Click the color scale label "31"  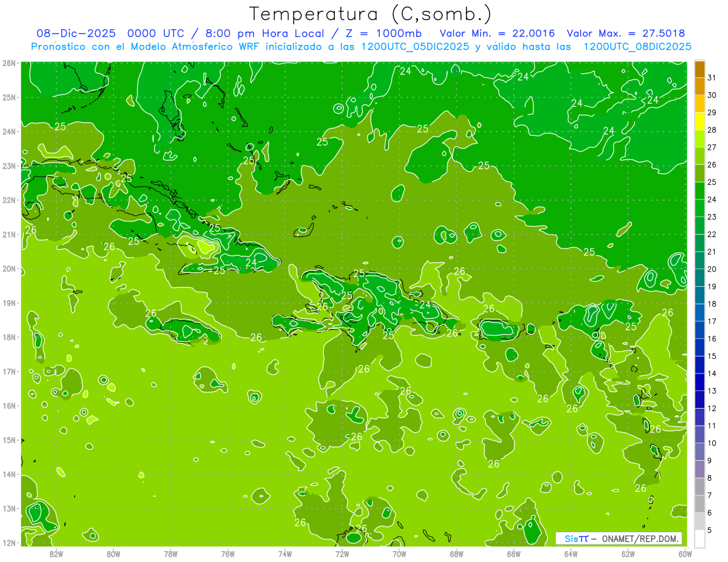point(712,78)
